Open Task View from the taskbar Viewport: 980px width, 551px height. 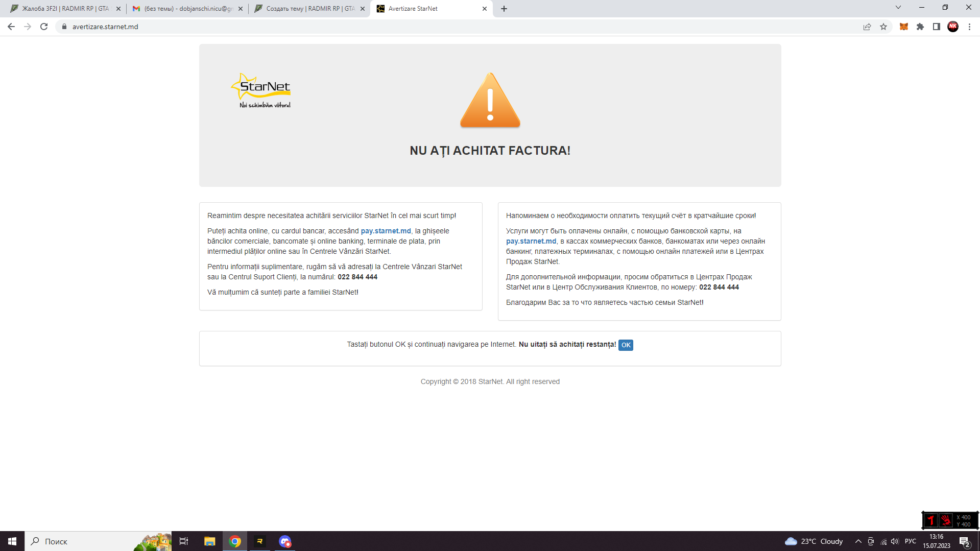click(184, 541)
